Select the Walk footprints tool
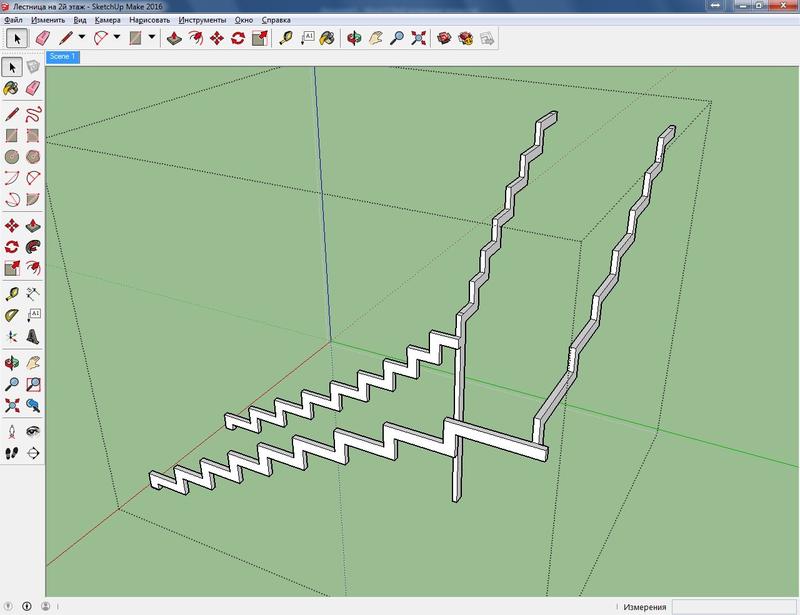Viewport: 800px width, 615px height. tap(11, 452)
